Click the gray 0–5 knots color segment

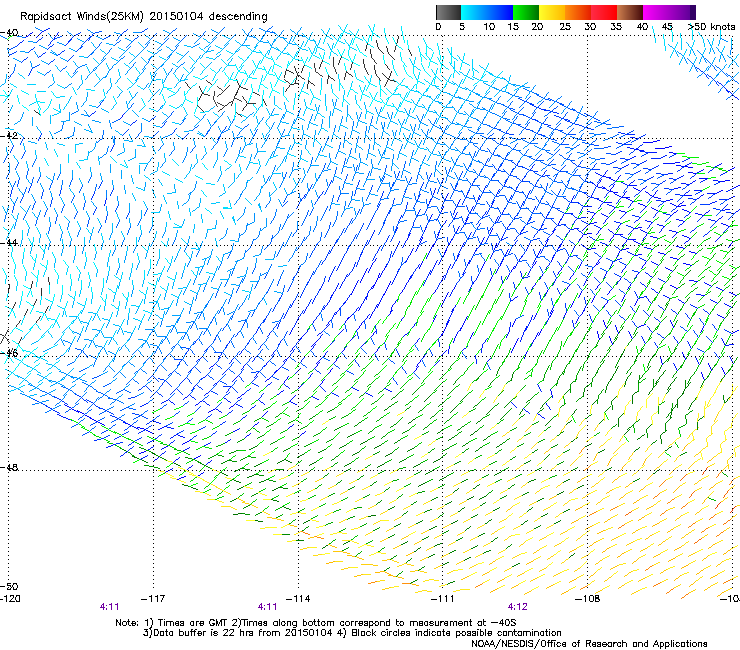tap(448, 12)
